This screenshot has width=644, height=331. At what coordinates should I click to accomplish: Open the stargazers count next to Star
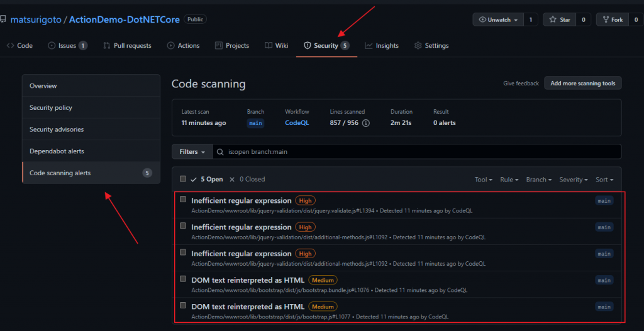tap(583, 19)
